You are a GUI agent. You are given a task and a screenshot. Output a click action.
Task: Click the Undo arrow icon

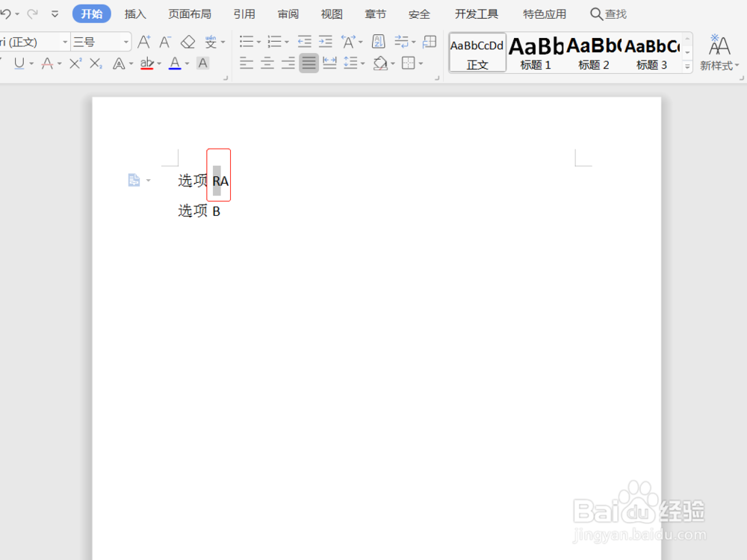6,13
